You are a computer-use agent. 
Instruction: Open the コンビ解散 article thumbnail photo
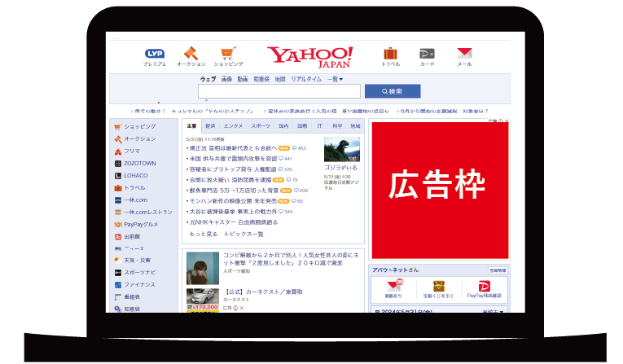point(203,268)
